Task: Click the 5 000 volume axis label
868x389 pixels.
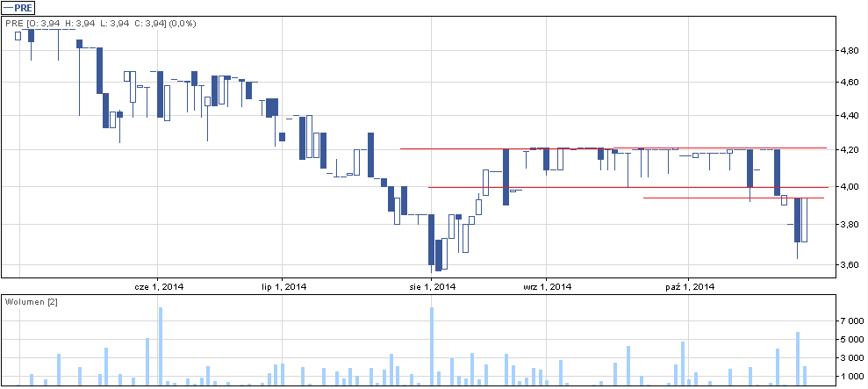Action: [850, 340]
